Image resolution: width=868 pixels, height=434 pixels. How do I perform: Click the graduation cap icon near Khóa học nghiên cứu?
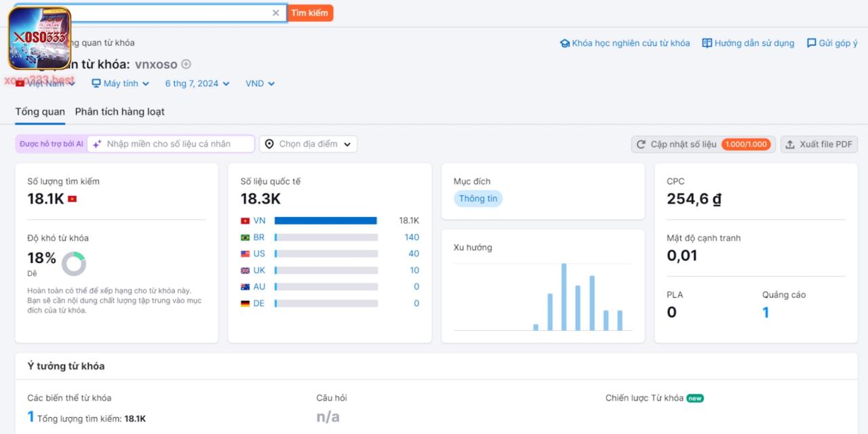pyautogui.click(x=565, y=42)
